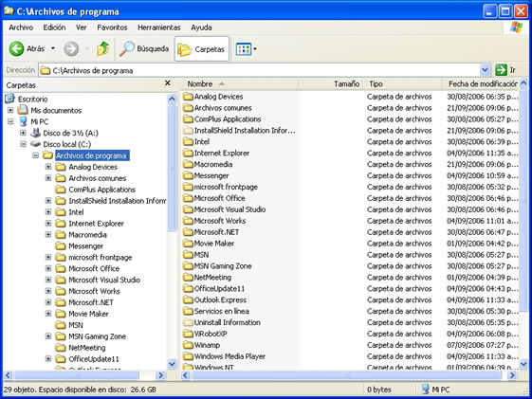Viewport: 532px width, 399px height.
Task: Expand Analog Devices in the tree
Action: [x=48, y=167]
